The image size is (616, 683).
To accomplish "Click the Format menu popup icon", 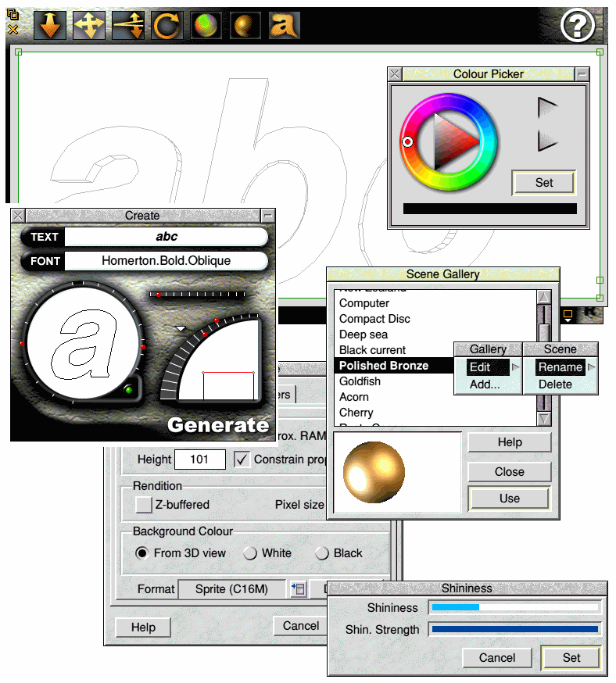I will [x=299, y=589].
